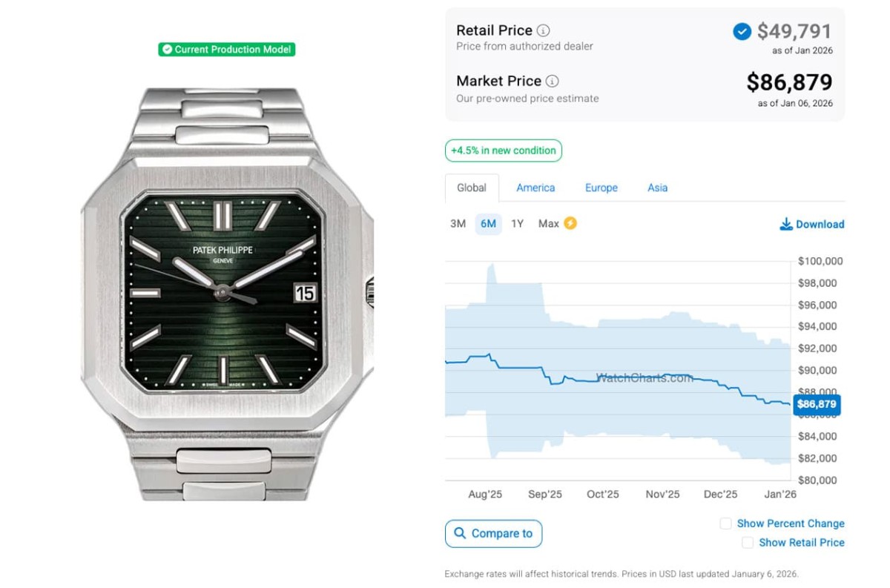Switch to the America tab
Screen dimensions: 890x588
[535, 188]
